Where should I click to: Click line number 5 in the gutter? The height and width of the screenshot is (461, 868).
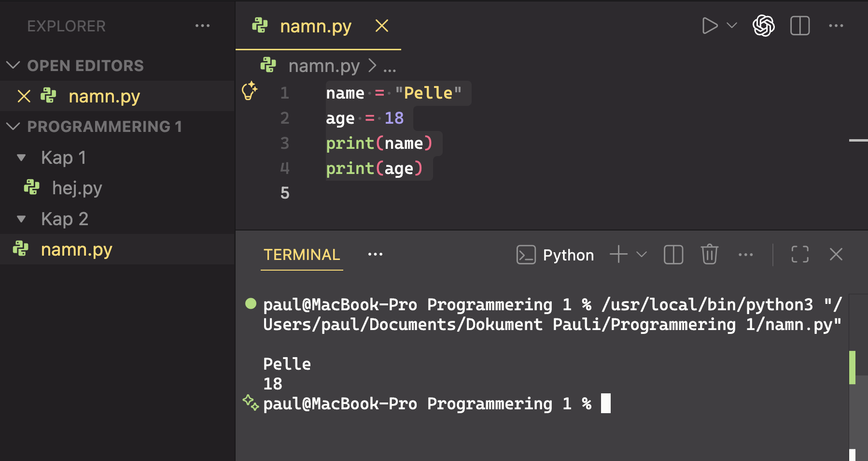pos(285,193)
